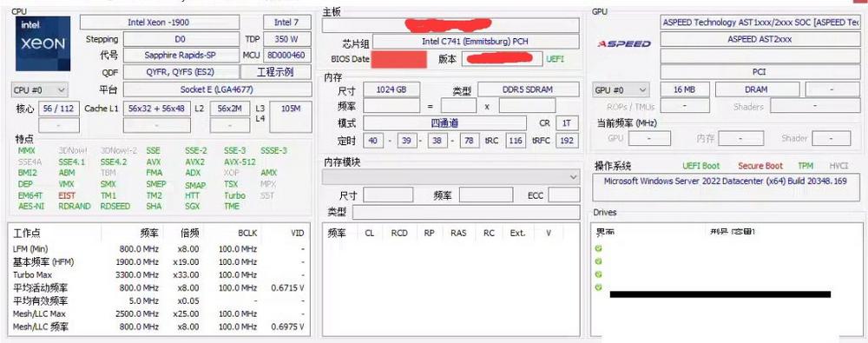This screenshot has height=343, width=868.
Task: Click the fourth green drive status icon
Action: [598, 287]
